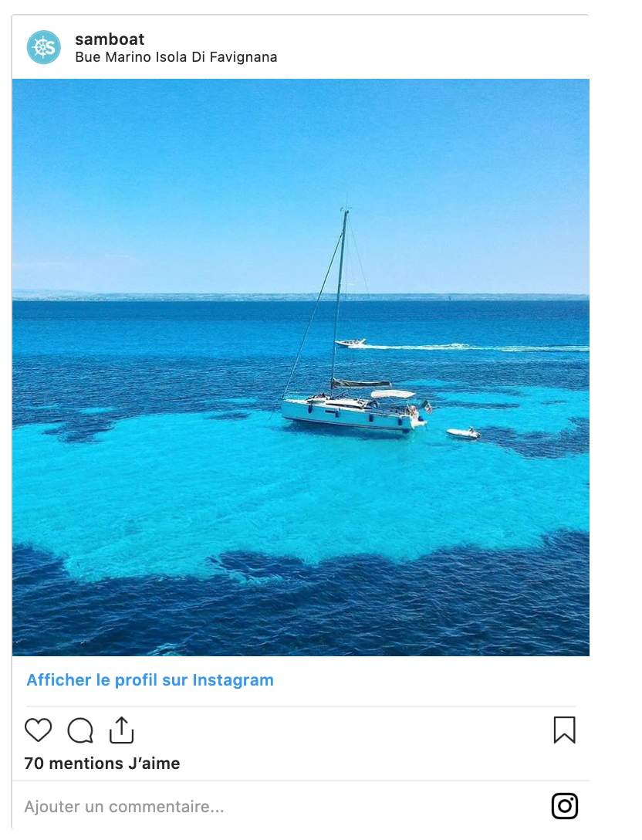This screenshot has width=642, height=840.
Task: Click the small dinghy beside the sailboat
Action: [x=463, y=433]
